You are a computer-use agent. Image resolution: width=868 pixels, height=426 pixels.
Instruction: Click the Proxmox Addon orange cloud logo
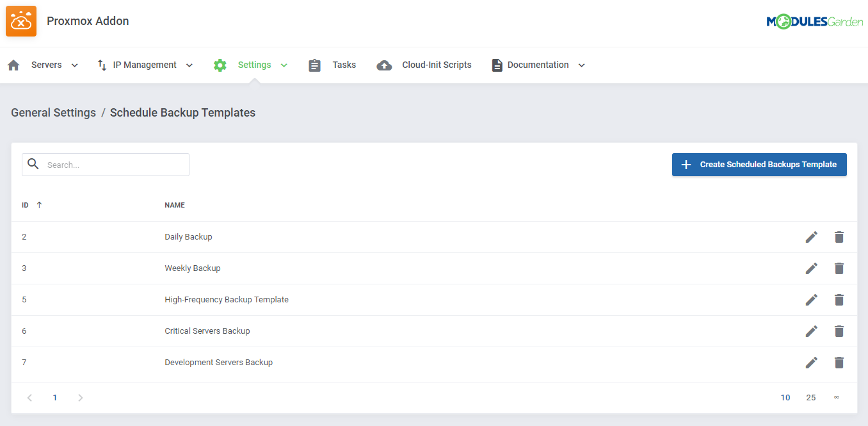[21, 21]
